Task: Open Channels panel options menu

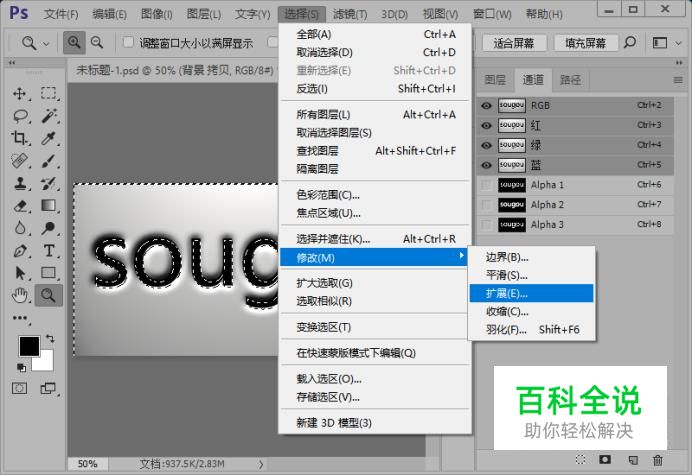Action: pos(678,80)
